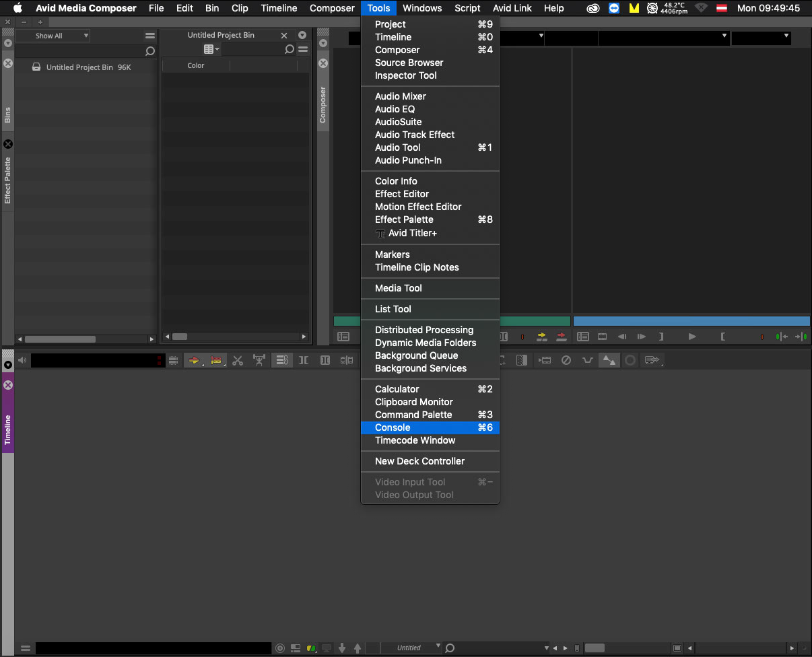This screenshot has width=812, height=657.
Task: Click the yellow Splice-In icon under source monitor
Action: (542, 337)
